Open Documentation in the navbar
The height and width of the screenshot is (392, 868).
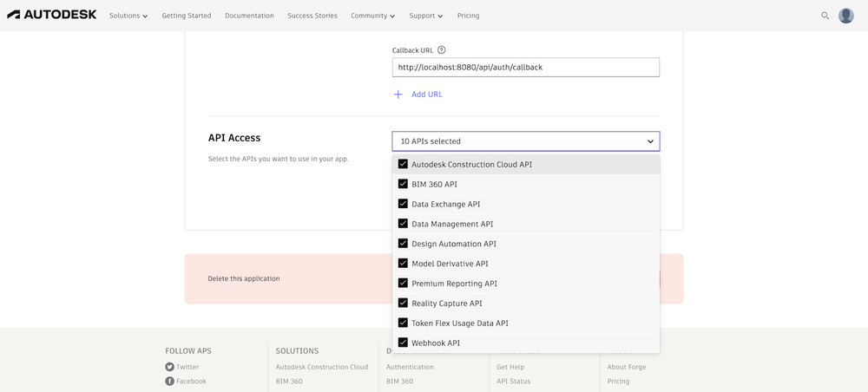[x=249, y=16]
